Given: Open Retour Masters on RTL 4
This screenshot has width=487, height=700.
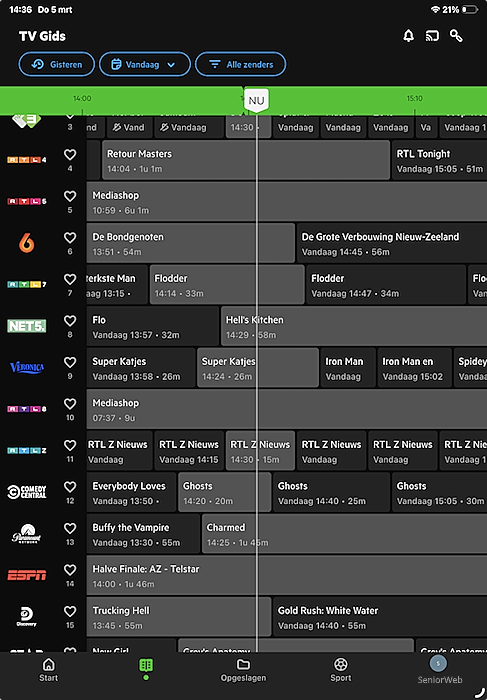Looking at the screenshot, I should (246, 160).
